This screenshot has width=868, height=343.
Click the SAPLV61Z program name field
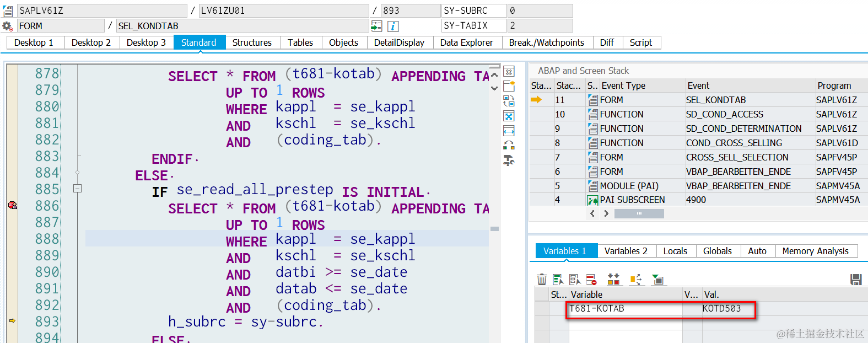(102, 10)
